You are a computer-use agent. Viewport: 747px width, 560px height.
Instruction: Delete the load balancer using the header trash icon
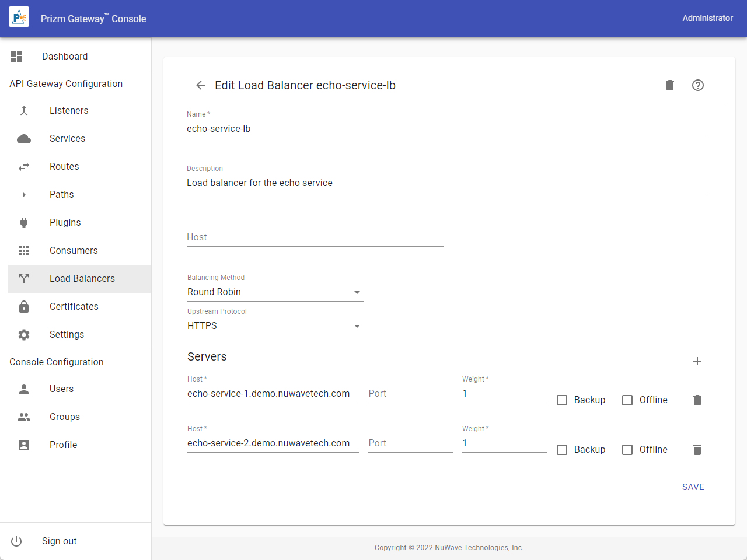tap(669, 85)
